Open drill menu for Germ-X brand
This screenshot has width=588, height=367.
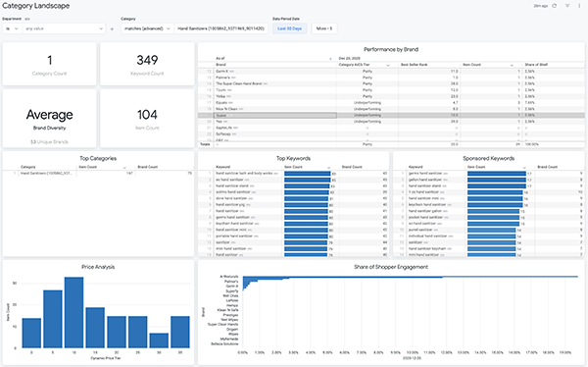pyautogui.click(x=231, y=72)
